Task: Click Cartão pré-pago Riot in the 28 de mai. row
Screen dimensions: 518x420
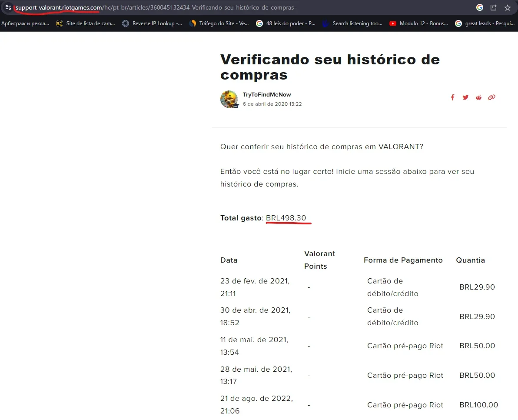Action: (405, 375)
